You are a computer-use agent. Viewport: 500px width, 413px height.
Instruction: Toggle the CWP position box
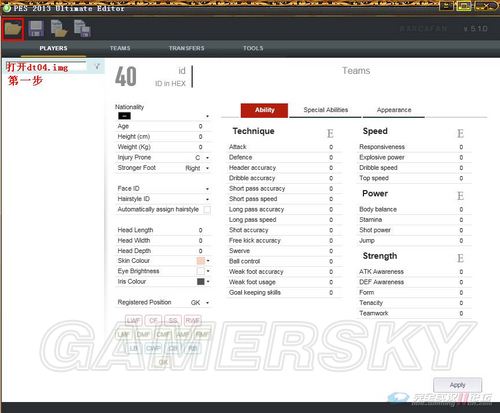click(153, 348)
